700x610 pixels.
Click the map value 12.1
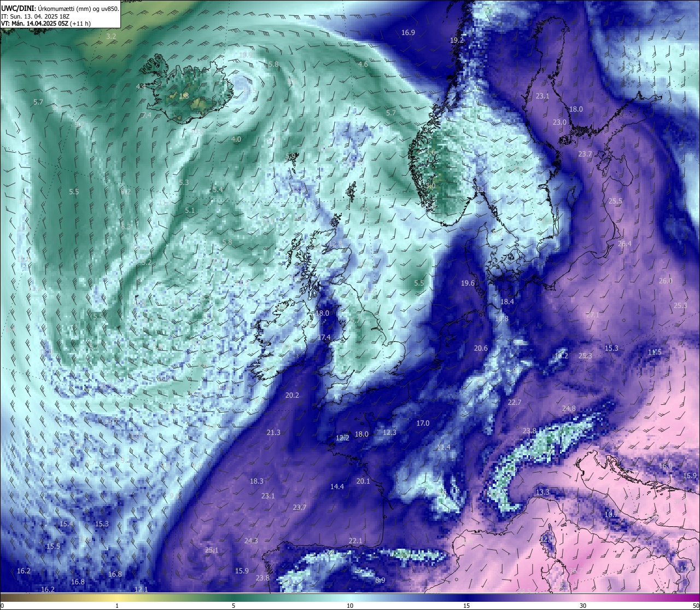pos(141,589)
